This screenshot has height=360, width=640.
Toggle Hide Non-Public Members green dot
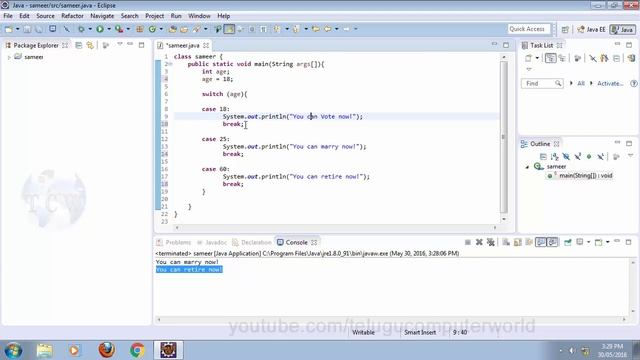[589, 156]
